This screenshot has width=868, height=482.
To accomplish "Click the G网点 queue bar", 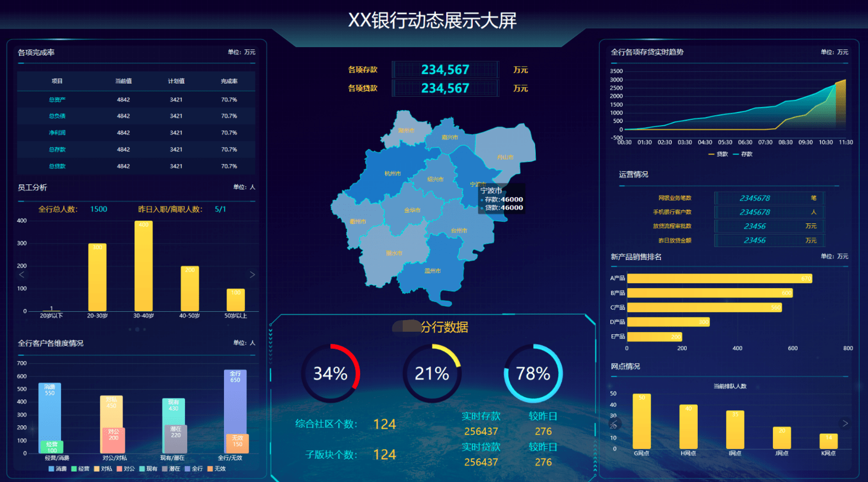I will coord(641,422).
